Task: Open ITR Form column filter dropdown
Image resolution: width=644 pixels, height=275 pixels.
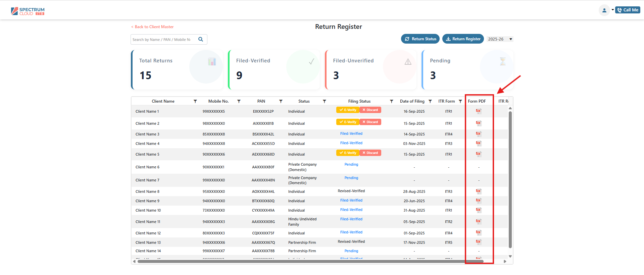Action: (460, 101)
